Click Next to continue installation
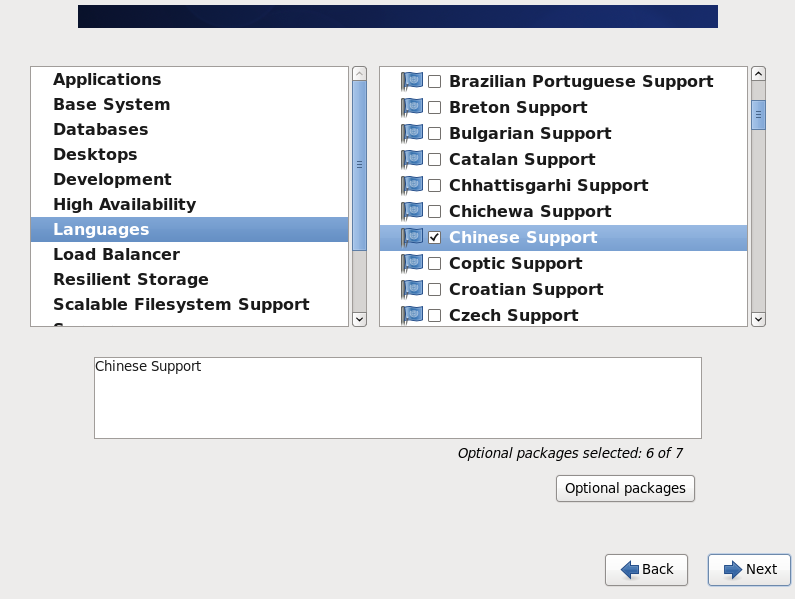Image resolution: width=795 pixels, height=599 pixels. pyautogui.click(x=749, y=570)
